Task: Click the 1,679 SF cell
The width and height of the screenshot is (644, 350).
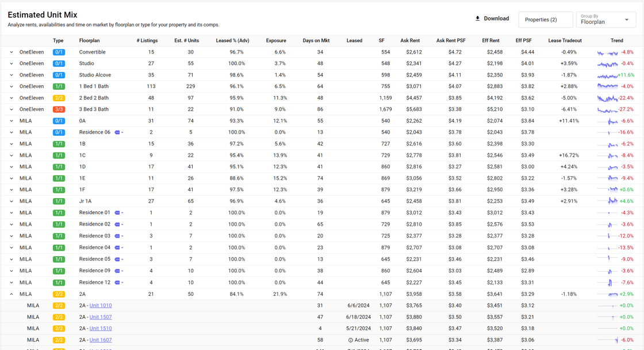Action: 385,109
